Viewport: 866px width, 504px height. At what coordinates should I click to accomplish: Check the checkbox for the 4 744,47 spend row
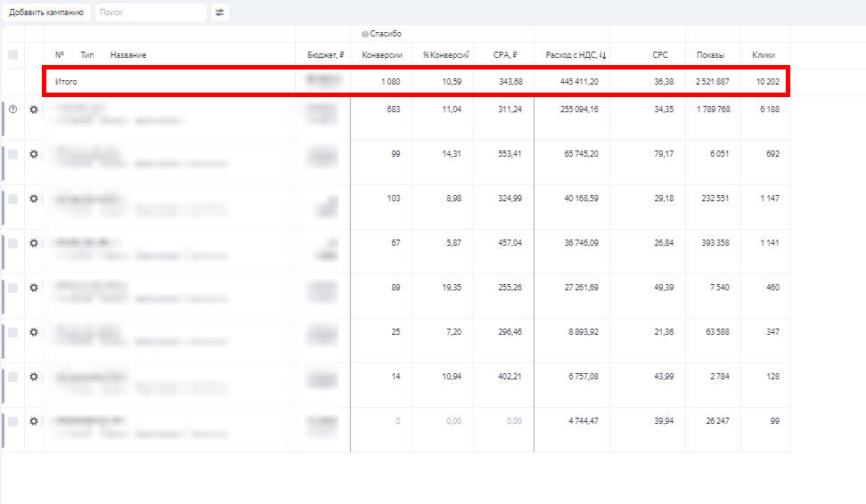click(x=12, y=422)
